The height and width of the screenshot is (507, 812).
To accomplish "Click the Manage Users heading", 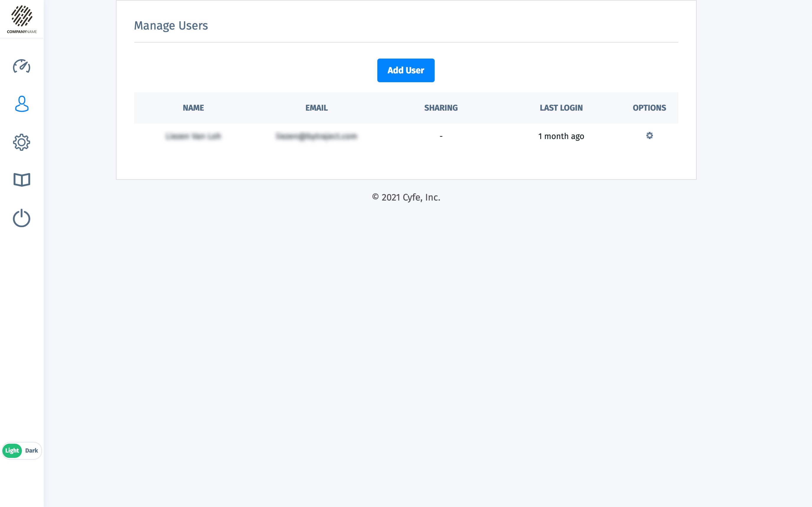I will coord(171,25).
